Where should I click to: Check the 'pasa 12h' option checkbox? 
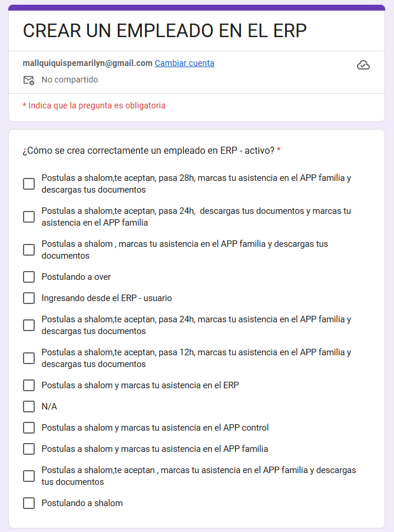pos(29,358)
